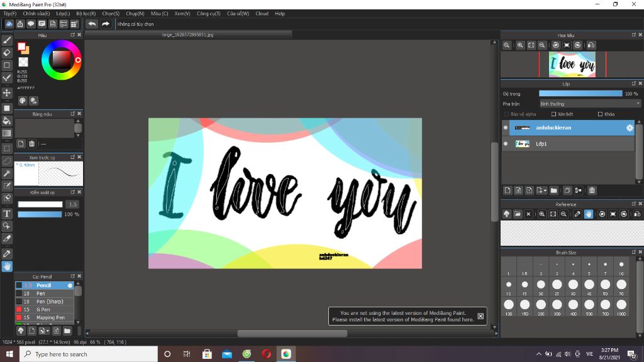
Task: Zoom out on the Navigator panel
Action: pos(542,45)
